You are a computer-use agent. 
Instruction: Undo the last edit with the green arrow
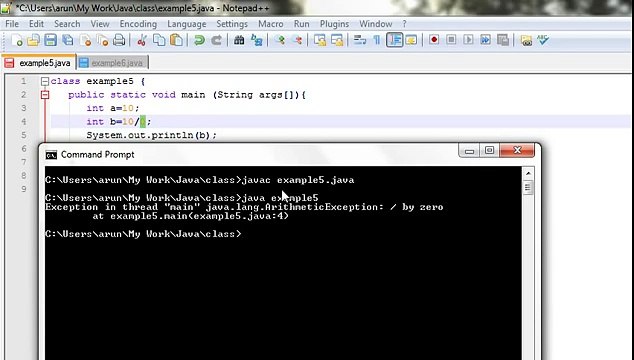199,40
